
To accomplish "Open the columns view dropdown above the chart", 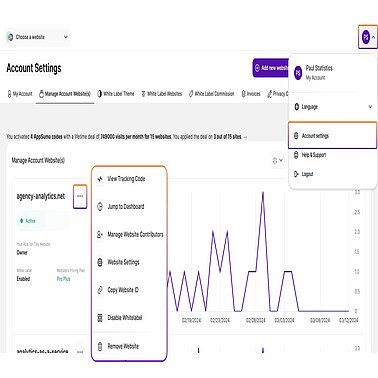I will click(x=278, y=160).
